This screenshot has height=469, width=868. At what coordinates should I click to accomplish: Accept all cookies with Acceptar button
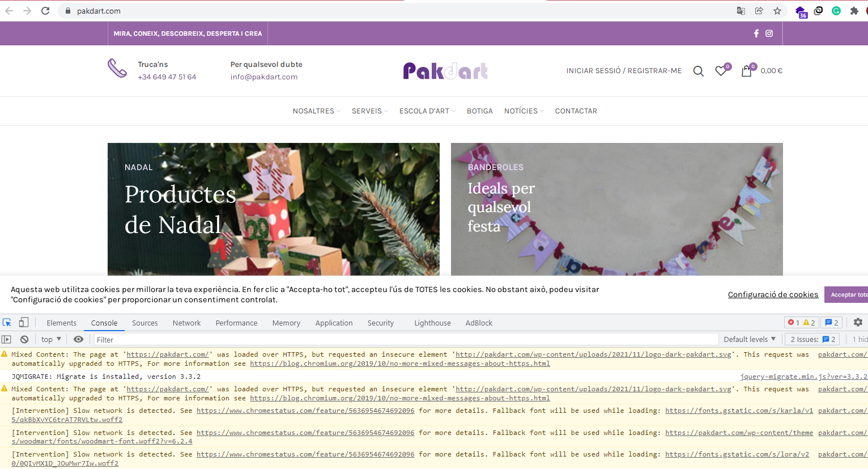[x=846, y=294]
